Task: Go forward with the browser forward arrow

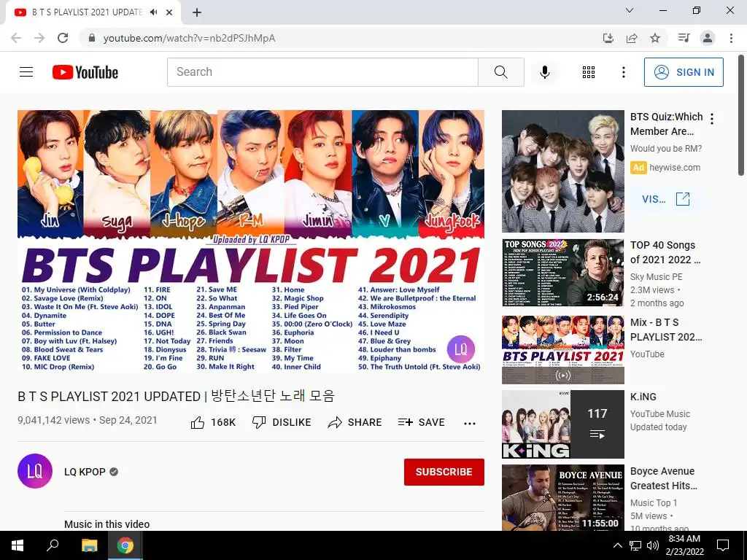Action: click(x=39, y=38)
